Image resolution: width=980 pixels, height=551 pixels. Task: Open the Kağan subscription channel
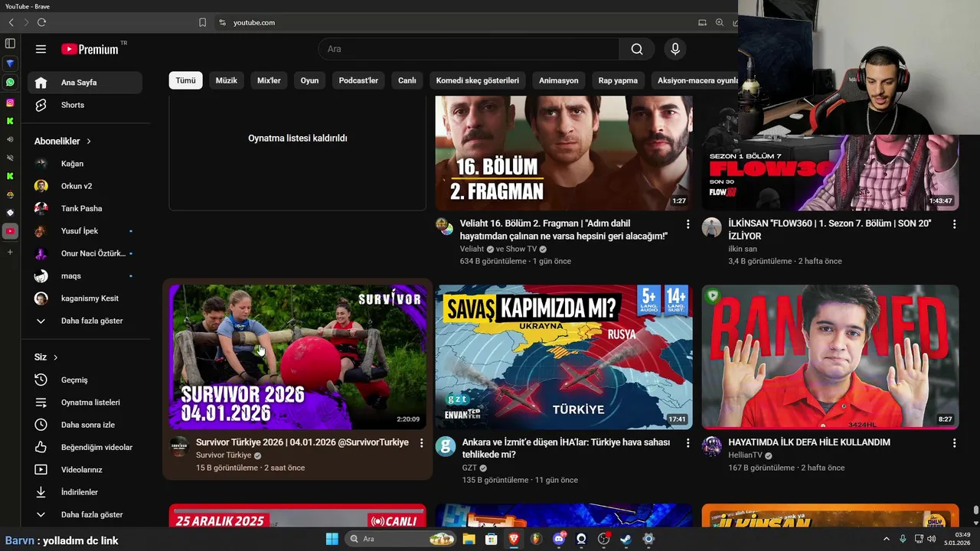click(85, 164)
